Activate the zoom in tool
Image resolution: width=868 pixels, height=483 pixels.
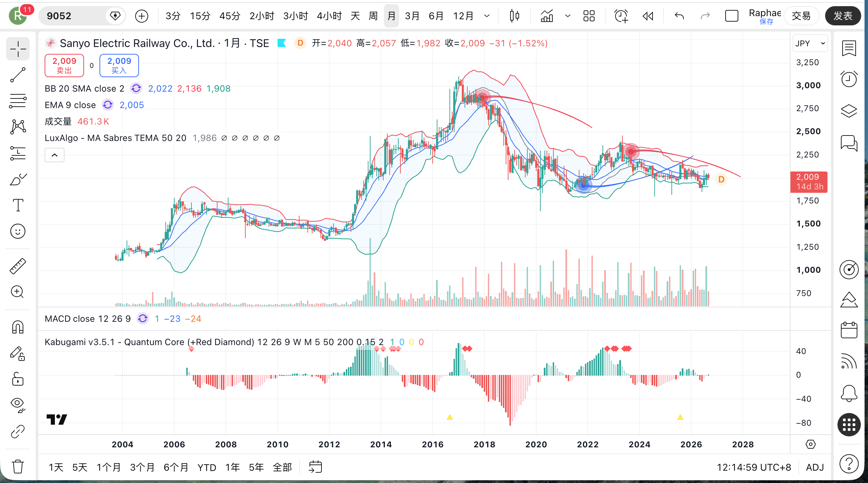click(18, 292)
